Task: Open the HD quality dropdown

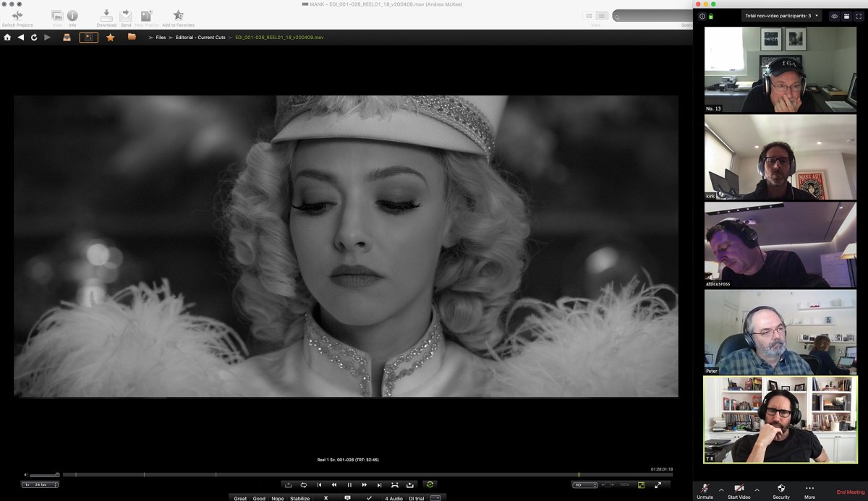Action: coord(584,485)
